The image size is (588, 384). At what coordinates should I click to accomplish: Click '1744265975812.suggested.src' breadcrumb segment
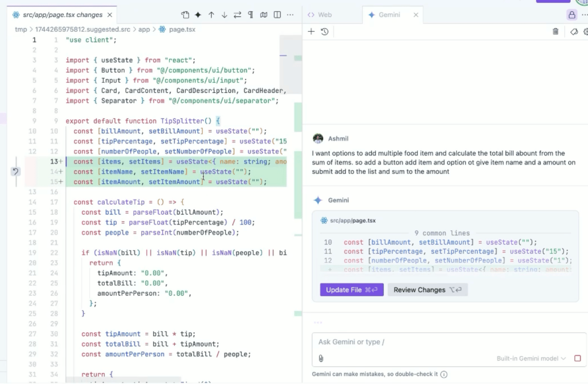pos(82,29)
